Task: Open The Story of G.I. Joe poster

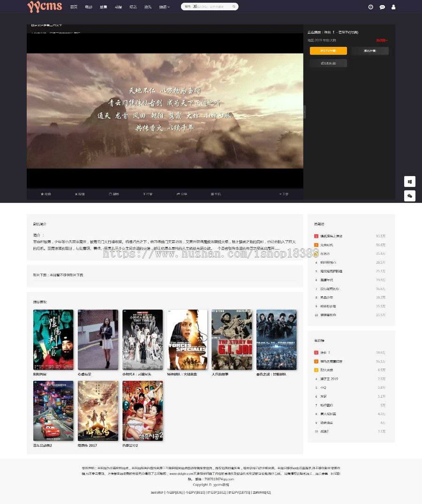Action: [232, 340]
